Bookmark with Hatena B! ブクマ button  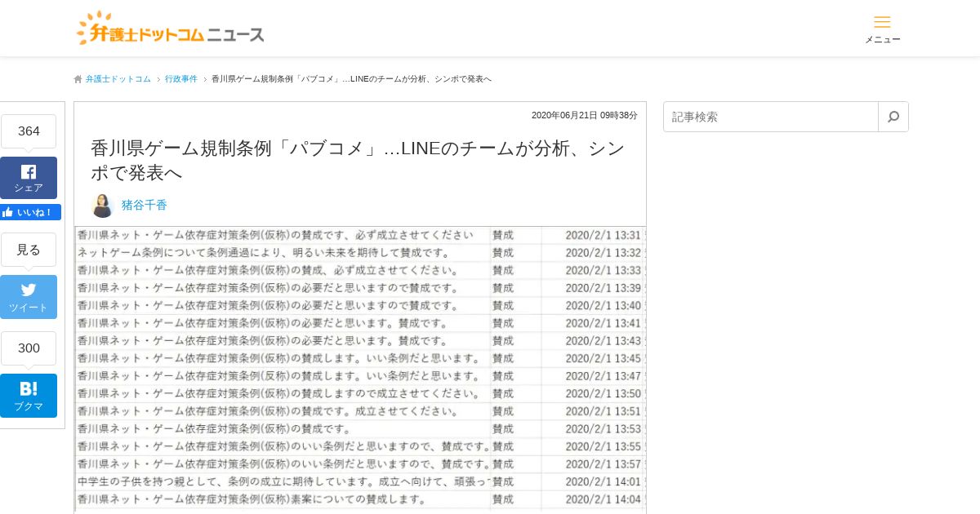[x=29, y=396]
